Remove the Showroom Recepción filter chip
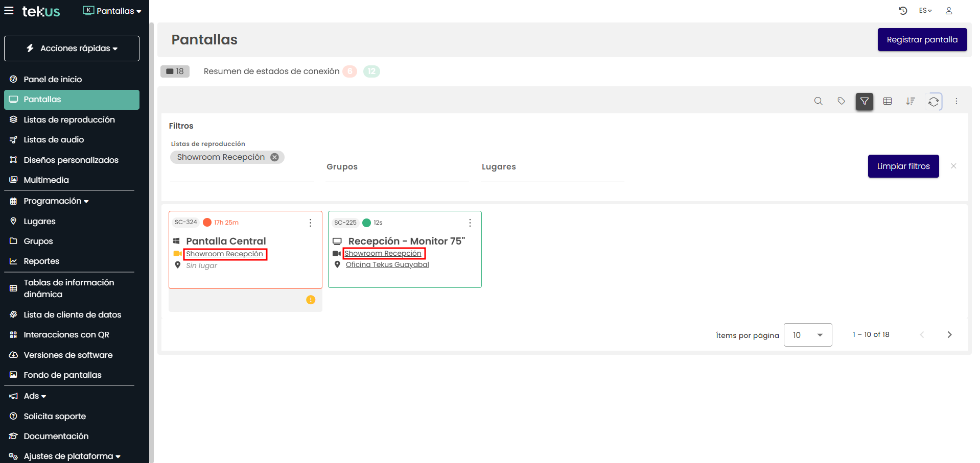 click(274, 157)
